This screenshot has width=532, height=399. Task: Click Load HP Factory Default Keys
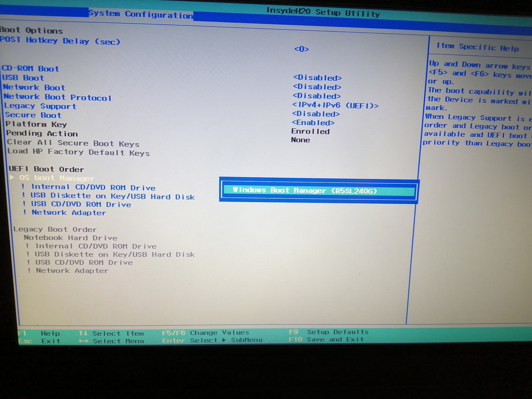tap(78, 152)
